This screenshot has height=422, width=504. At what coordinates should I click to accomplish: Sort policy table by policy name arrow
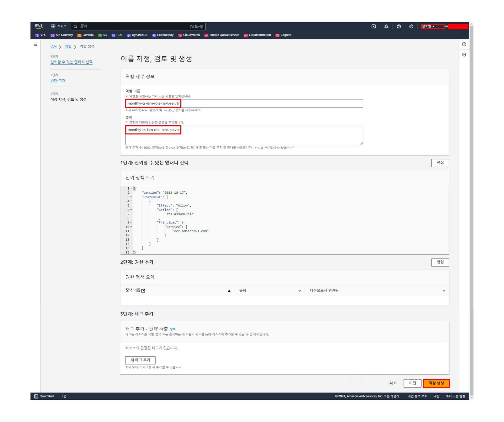point(229,291)
